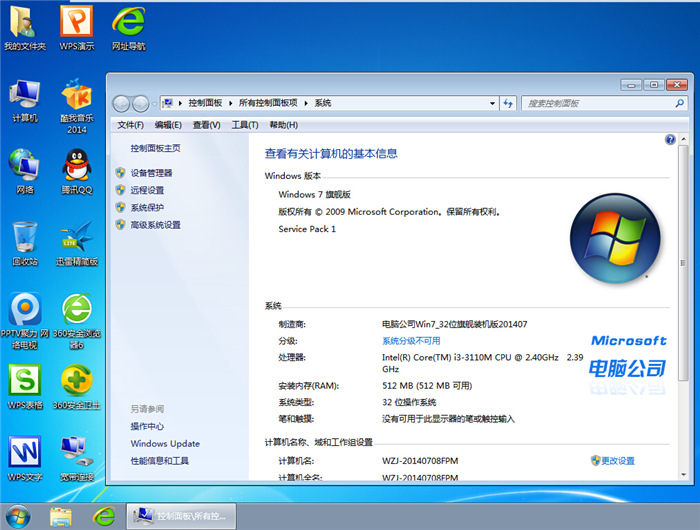Open 360安全卫士 desktop icon
The image size is (700, 530).
(77, 384)
